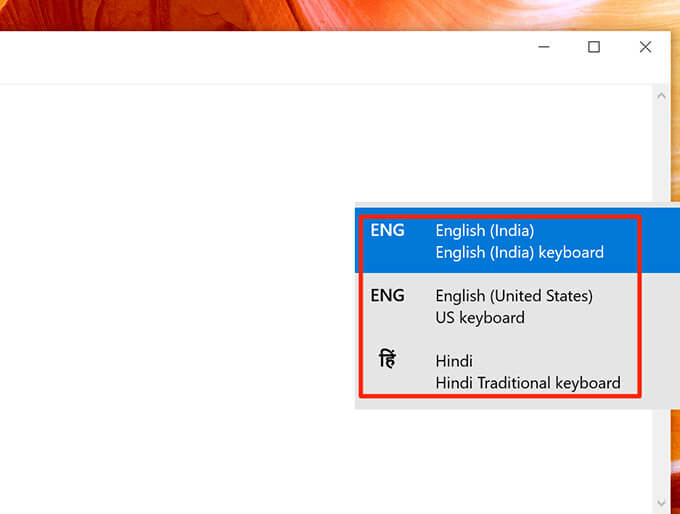Click empty gray space below the Hindi entry
680x514 pixels.
tap(500, 403)
